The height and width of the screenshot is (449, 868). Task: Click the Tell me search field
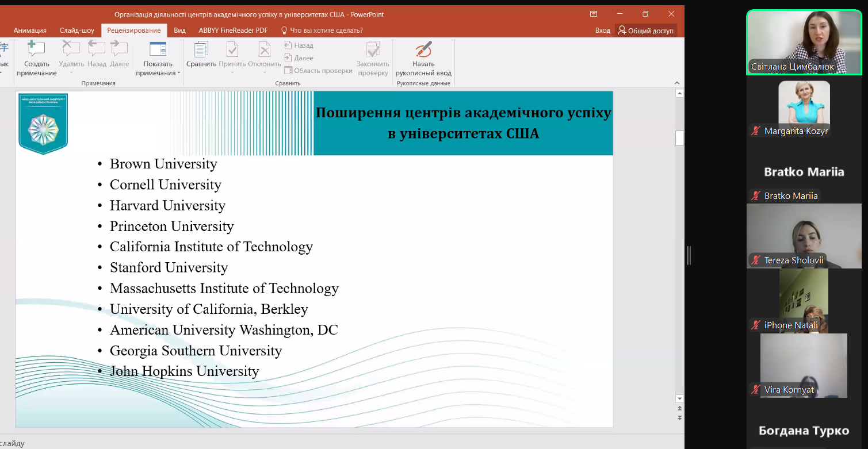coord(326,30)
